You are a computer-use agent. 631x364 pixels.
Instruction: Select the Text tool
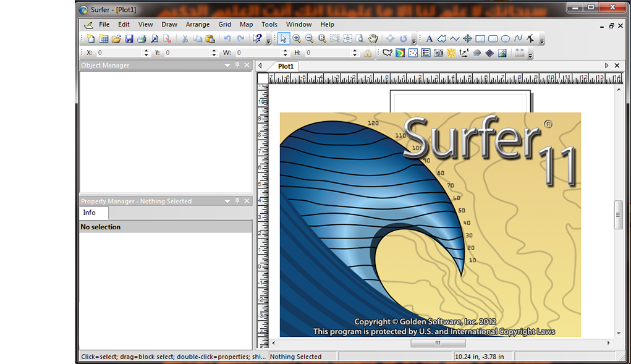click(x=429, y=38)
